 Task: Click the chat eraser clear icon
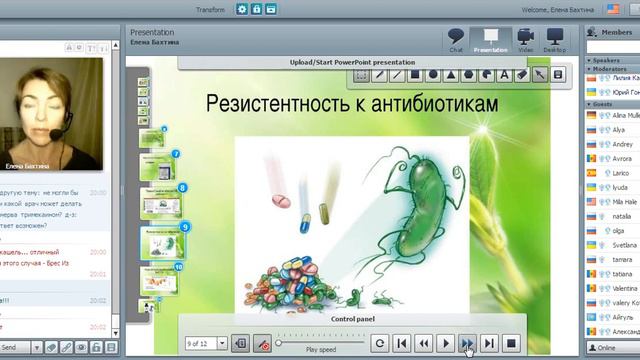pos(51,347)
